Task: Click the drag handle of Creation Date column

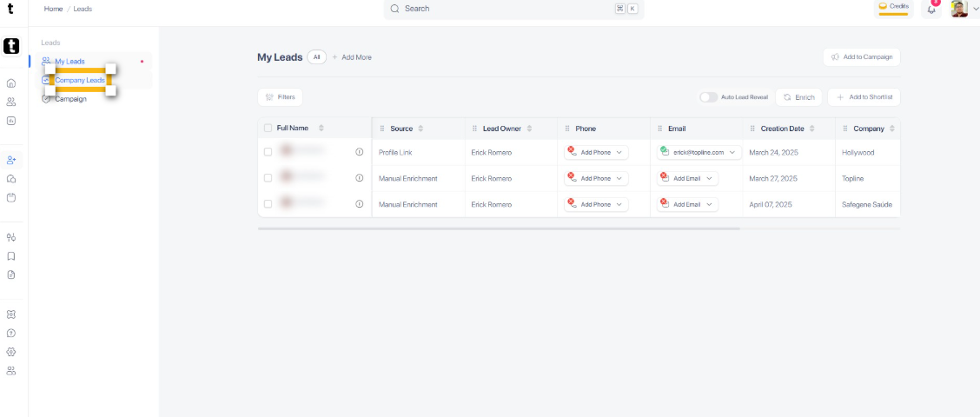Action: click(752, 129)
